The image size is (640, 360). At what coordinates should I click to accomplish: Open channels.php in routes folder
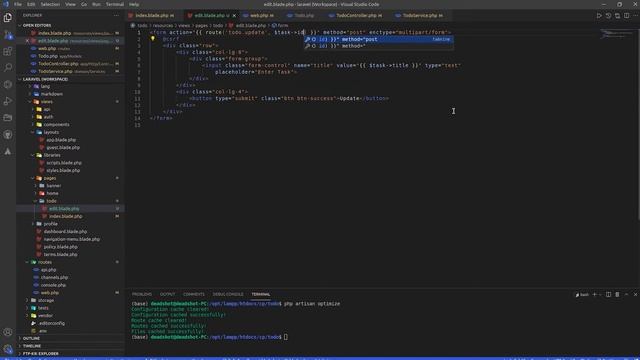coord(54,278)
